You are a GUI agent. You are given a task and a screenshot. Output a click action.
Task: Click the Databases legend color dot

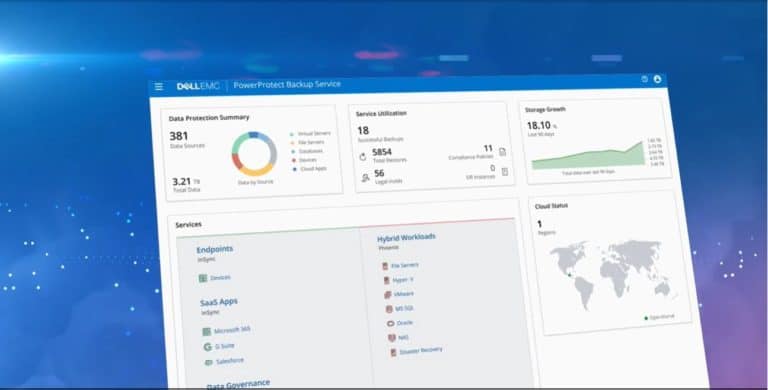293,152
